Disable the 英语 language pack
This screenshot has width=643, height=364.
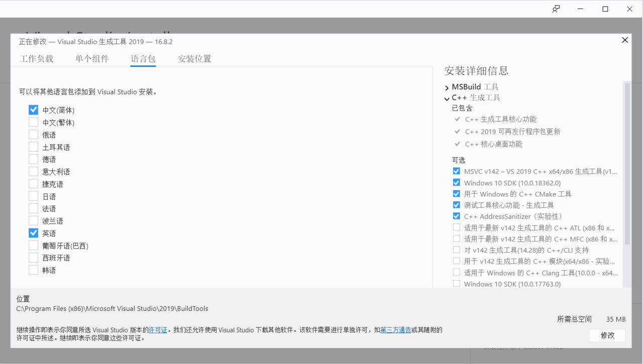point(33,232)
